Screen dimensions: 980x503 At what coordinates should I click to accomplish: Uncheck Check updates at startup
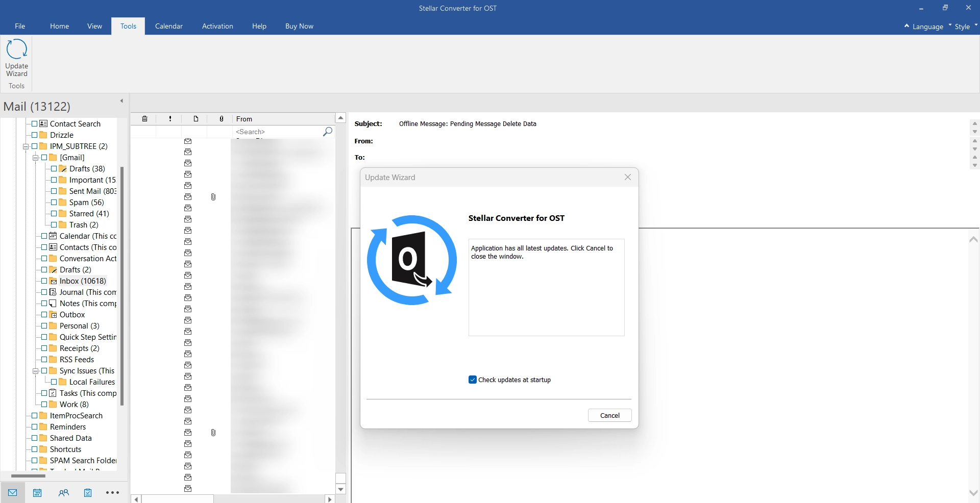click(473, 380)
